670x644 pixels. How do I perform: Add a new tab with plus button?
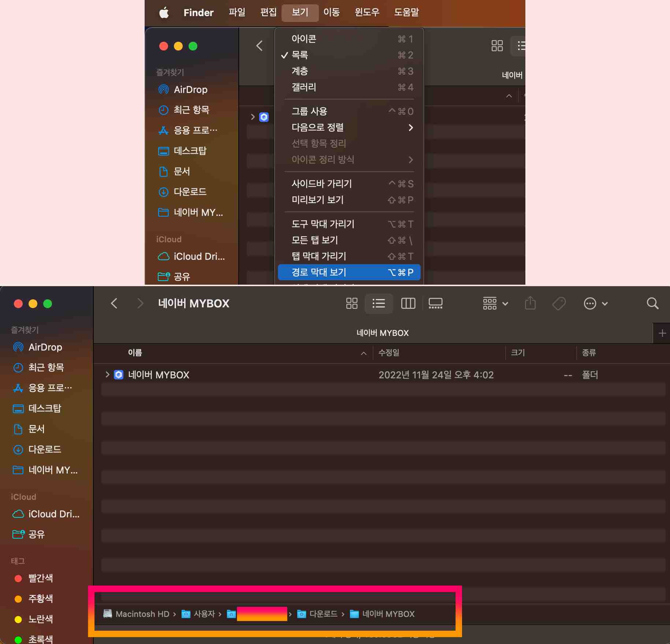[x=662, y=333]
